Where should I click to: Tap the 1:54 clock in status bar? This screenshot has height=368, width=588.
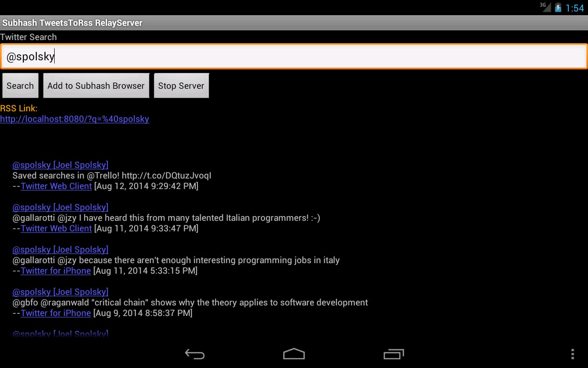point(575,8)
